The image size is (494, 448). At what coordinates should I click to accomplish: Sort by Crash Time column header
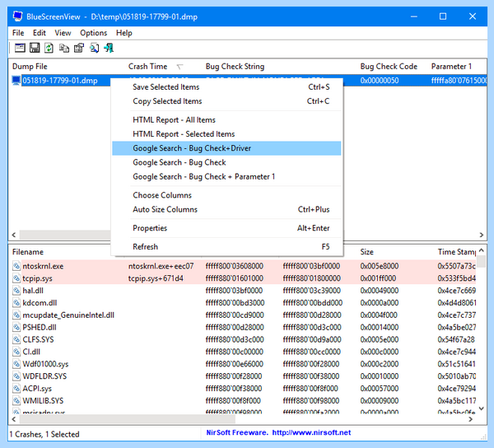(x=147, y=67)
